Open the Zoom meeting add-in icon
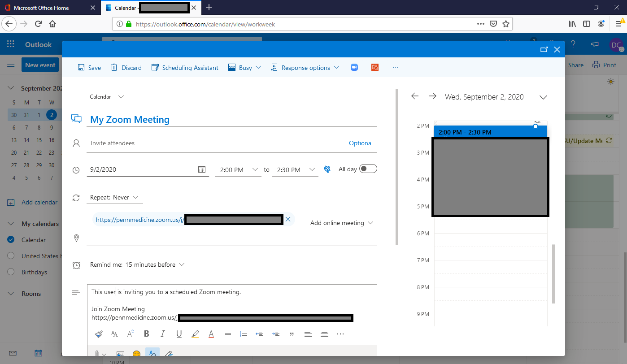This screenshot has height=364, width=627. pyautogui.click(x=354, y=67)
